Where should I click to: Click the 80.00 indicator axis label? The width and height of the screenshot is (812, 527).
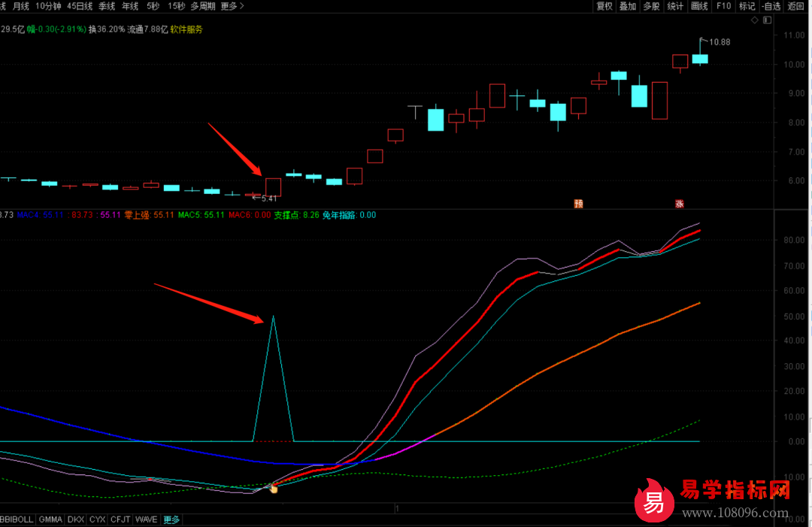coord(794,241)
